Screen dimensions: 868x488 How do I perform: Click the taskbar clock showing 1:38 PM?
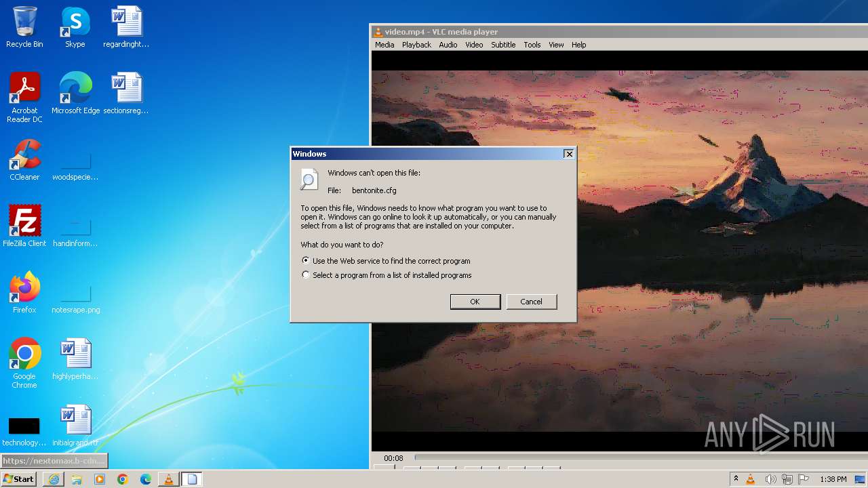833,479
